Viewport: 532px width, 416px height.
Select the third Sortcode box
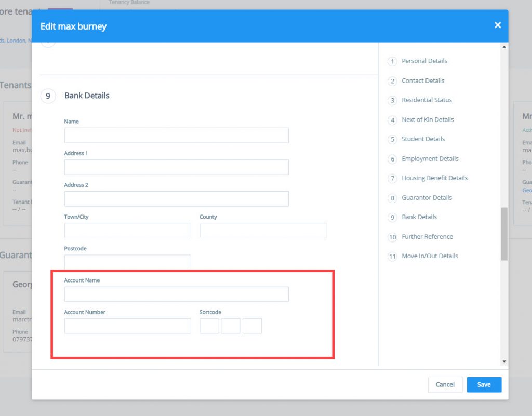(x=252, y=326)
